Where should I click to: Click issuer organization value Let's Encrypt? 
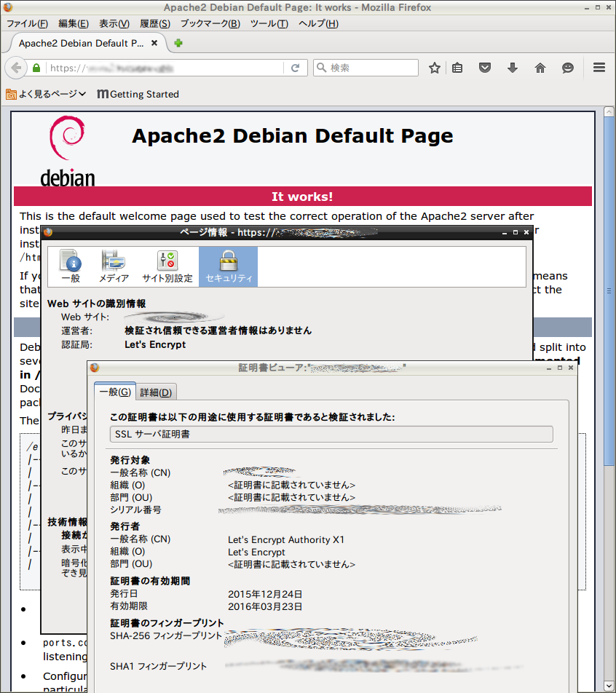[x=256, y=552]
